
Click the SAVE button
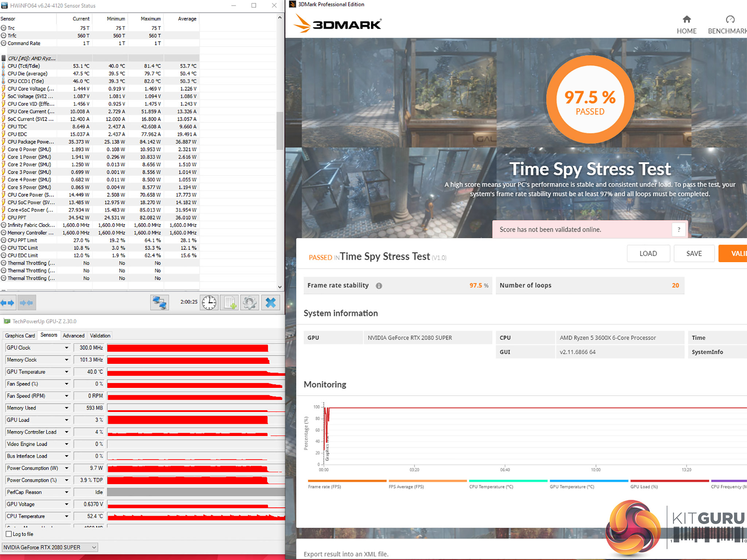pyautogui.click(x=694, y=253)
